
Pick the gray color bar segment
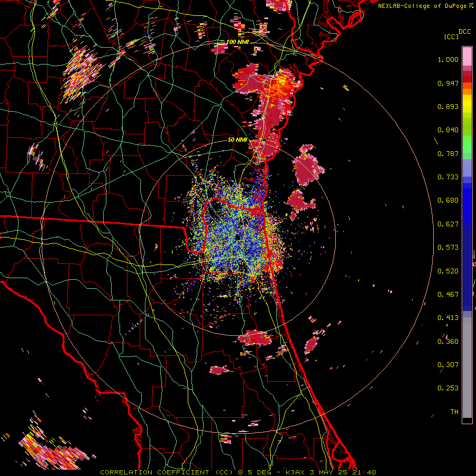[467, 368]
